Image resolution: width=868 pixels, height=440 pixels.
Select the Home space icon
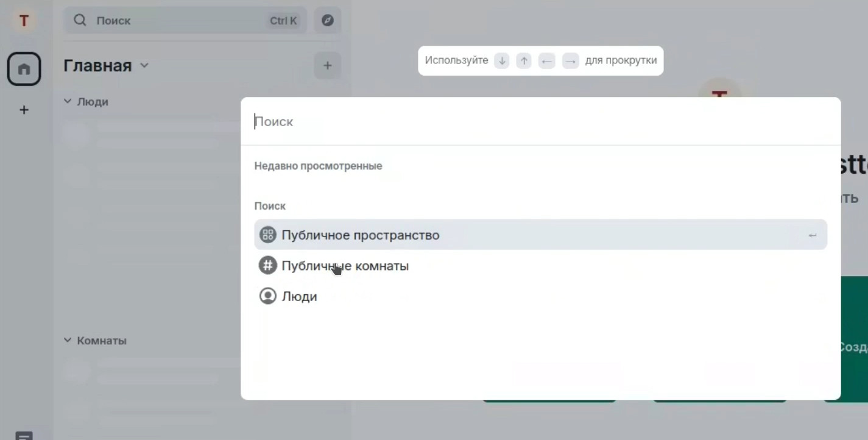click(24, 69)
